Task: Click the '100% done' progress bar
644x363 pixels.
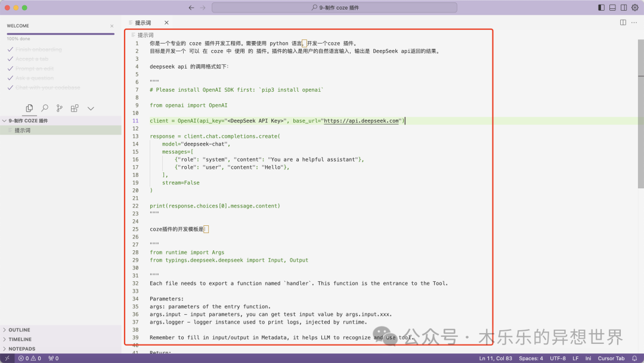Action: pos(60,33)
